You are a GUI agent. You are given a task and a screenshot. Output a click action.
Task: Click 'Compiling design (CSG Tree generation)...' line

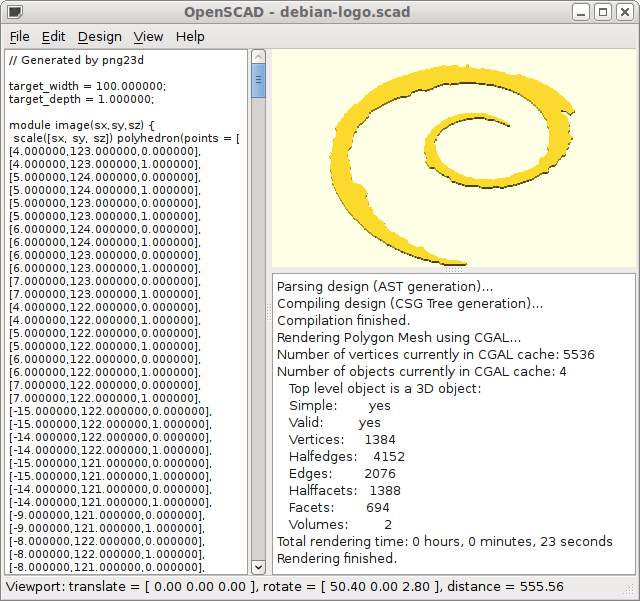(x=410, y=304)
